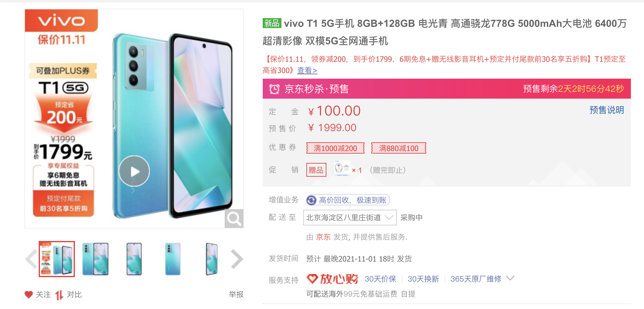Play the vivo T1 product video
Image resolution: width=644 pixels, height=309 pixels.
point(134,171)
